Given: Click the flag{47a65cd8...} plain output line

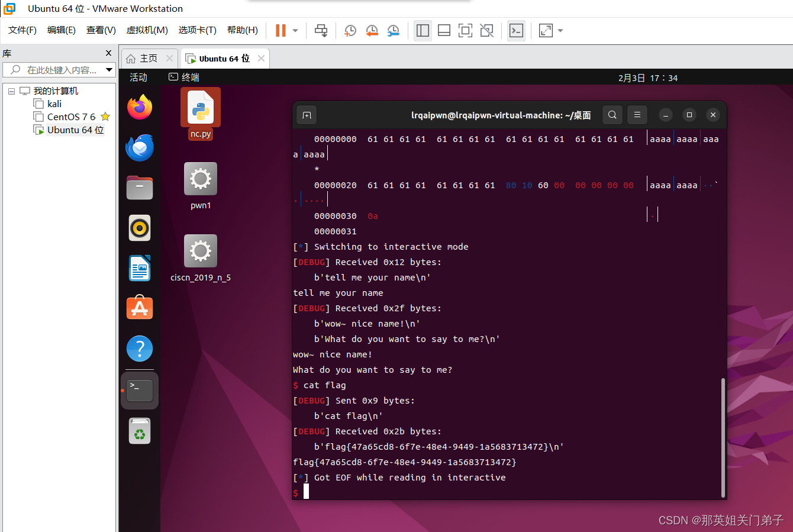Looking at the screenshot, I should pyautogui.click(x=405, y=462).
